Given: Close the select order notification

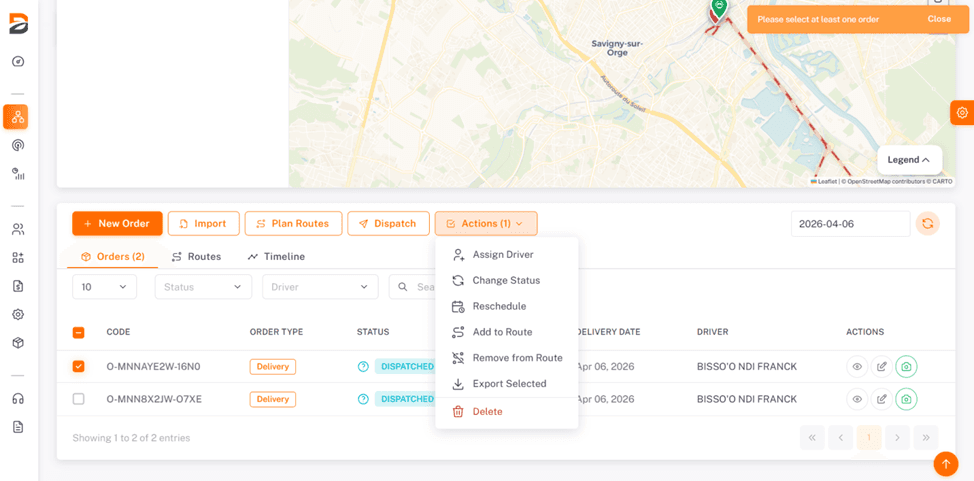Looking at the screenshot, I should (939, 19).
